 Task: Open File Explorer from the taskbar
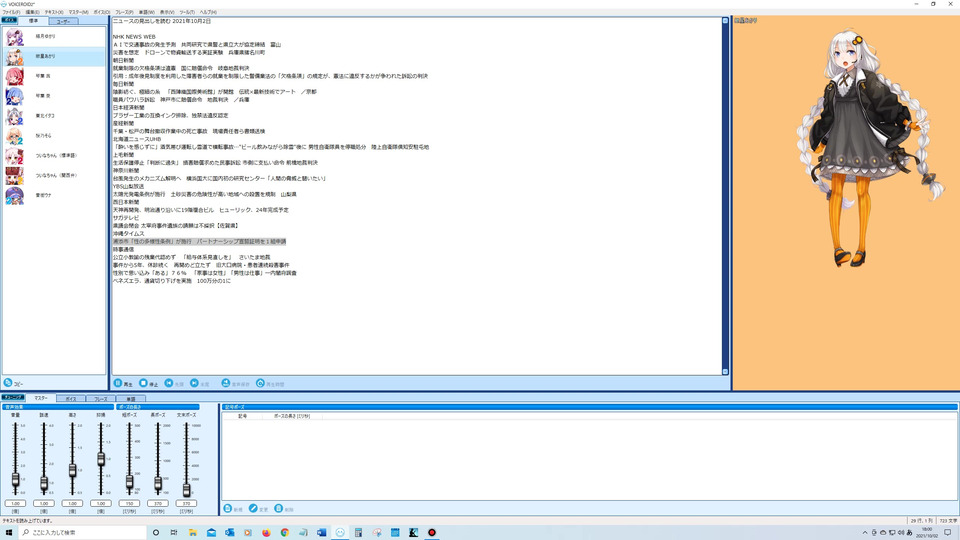click(192, 533)
